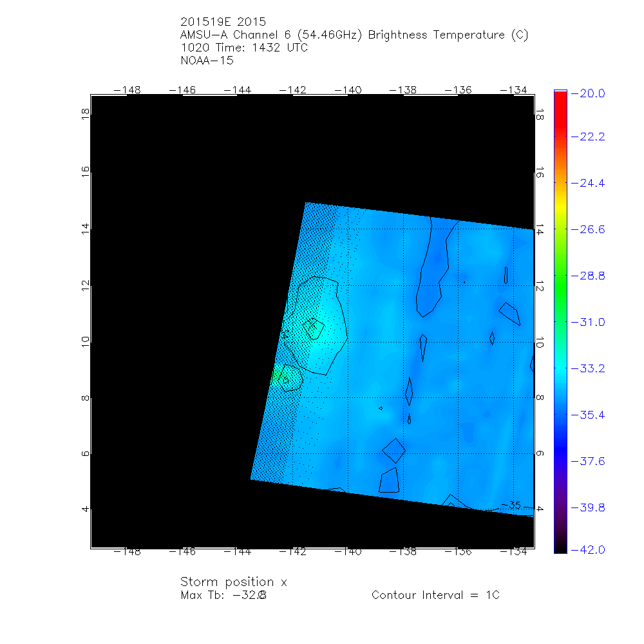Click the red top of the colorbar
Image resolution: width=644 pixels, height=644 pixels.
pyautogui.click(x=560, y=95)
